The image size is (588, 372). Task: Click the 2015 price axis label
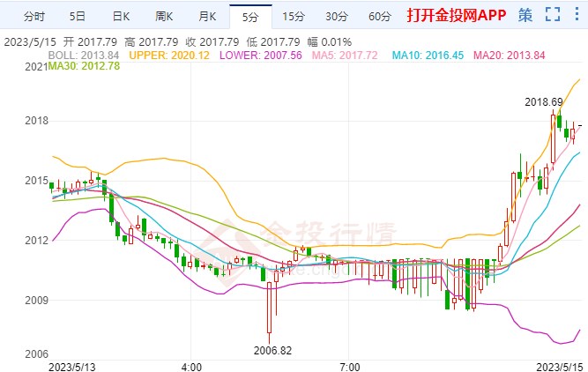36,181
